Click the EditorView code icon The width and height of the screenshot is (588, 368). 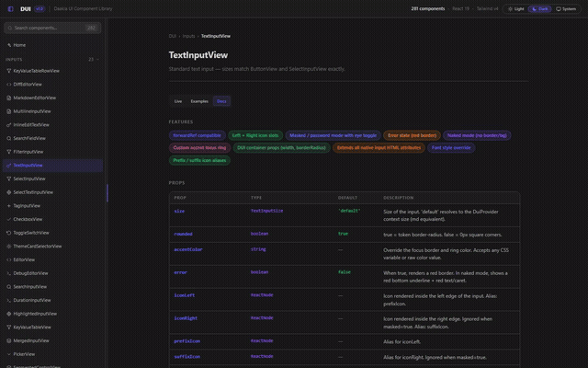pyautogui.click(x=9, y=259)
